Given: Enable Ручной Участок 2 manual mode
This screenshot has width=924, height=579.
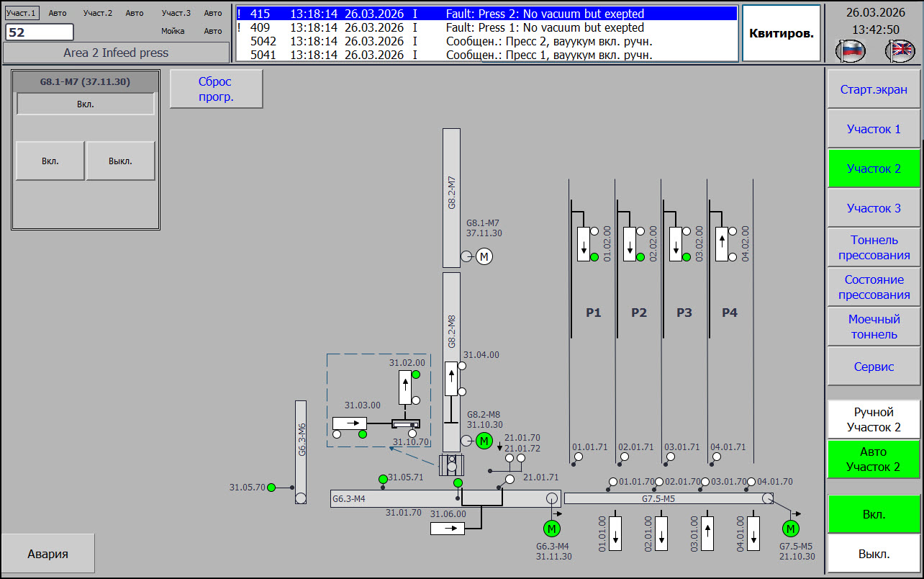Looking at the screenshot, I should pos(874,420).
